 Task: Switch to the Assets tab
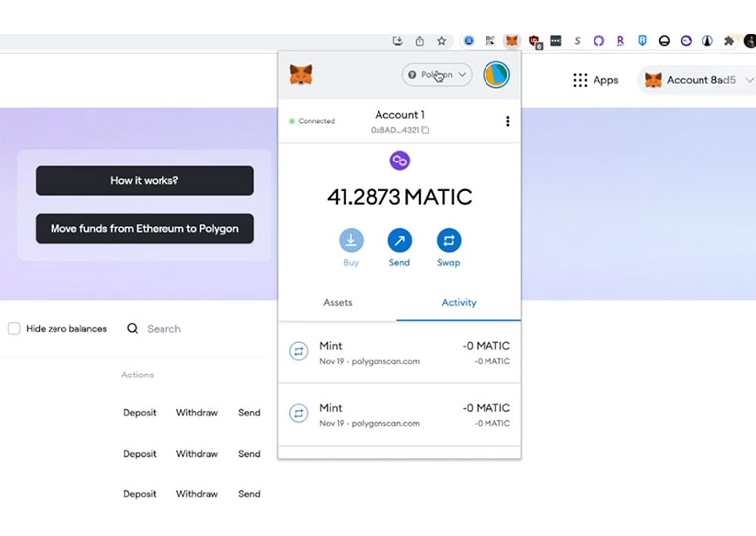click(x=338, y=303)
